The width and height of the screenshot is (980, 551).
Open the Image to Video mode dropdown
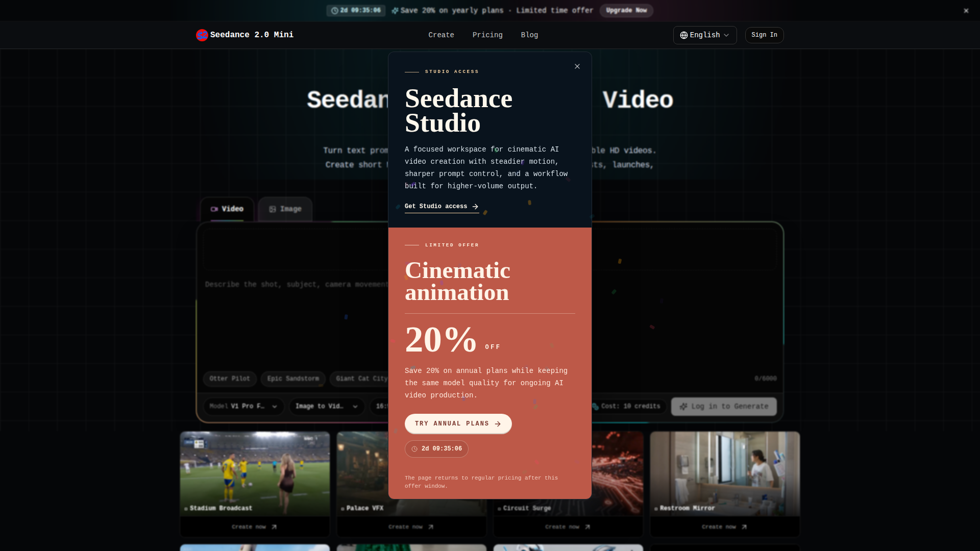327,407
